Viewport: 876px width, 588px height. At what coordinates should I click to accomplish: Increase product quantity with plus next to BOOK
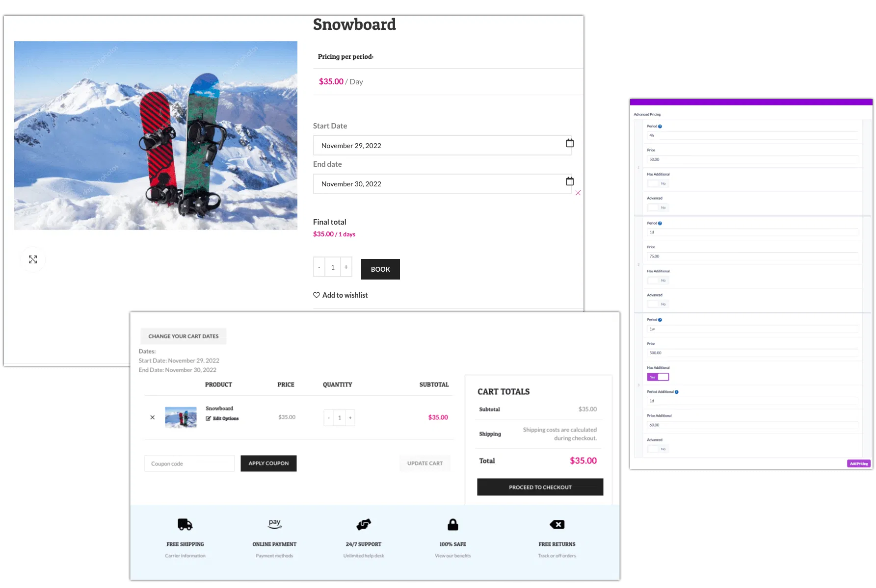pyautogui.click(x=346, y=267)
